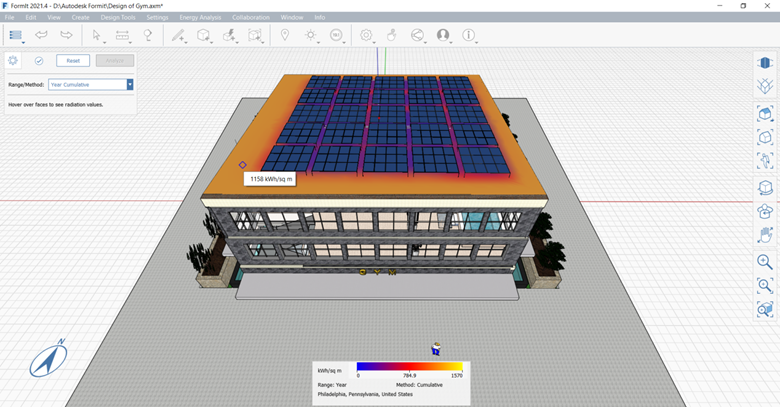
Task: Select the Zoom Window tool
Action: (x=765, y=285)
